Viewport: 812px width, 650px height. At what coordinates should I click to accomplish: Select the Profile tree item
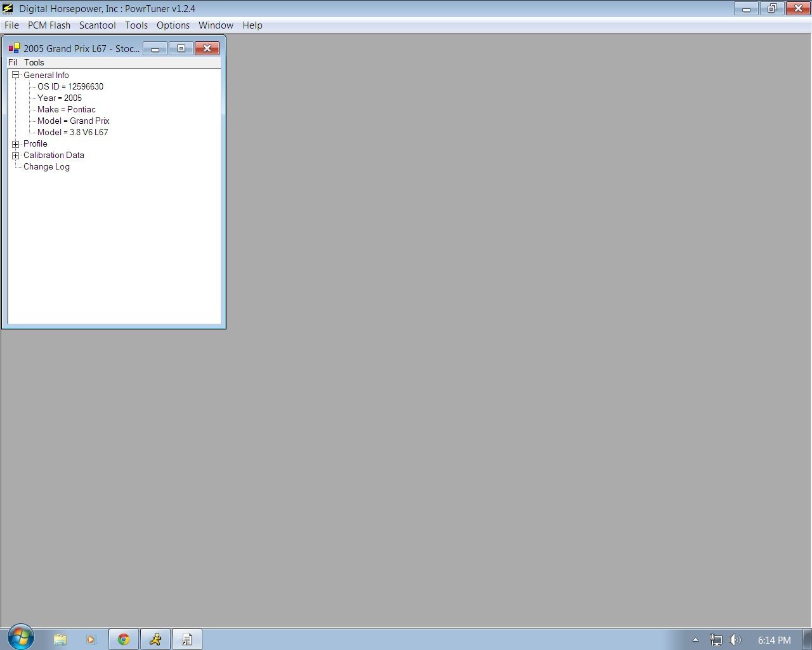tap(36, 143)
